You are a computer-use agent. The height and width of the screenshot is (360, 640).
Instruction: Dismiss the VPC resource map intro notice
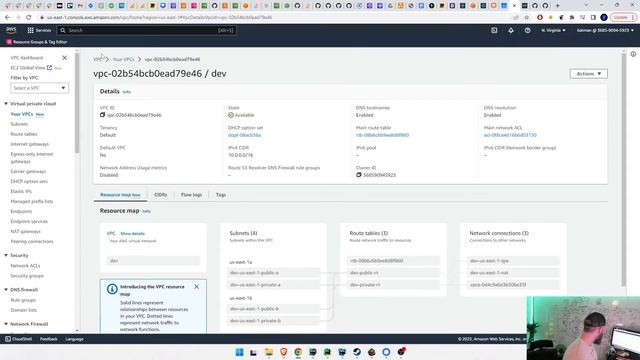[x=196, y=287]
